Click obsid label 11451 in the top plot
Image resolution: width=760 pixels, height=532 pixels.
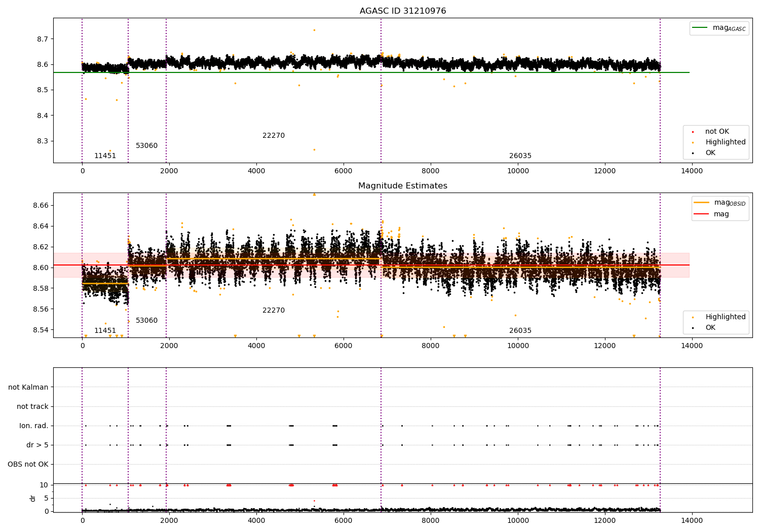pos(105,156)
